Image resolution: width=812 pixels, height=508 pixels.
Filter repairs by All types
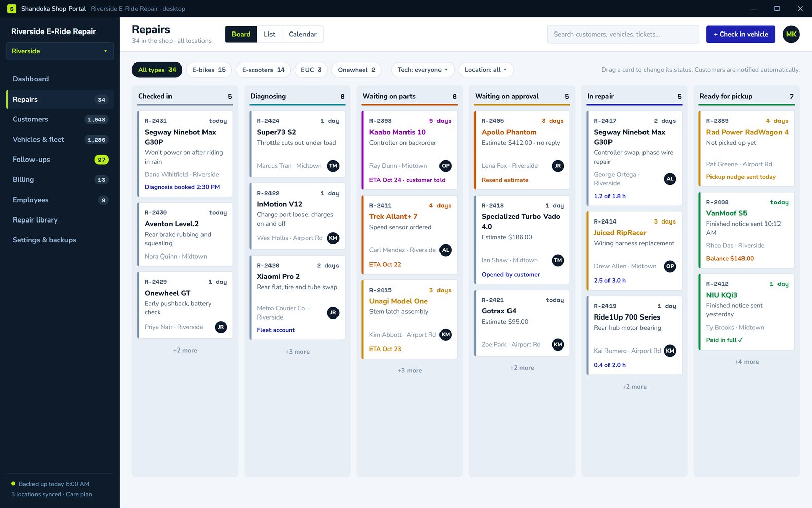point(157,70)
